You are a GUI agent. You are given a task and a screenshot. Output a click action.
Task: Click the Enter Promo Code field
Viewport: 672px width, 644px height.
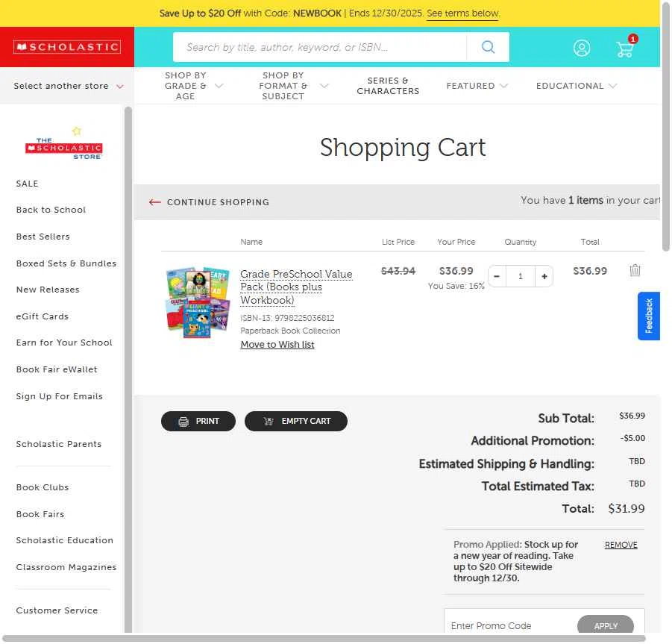(510, 625)
